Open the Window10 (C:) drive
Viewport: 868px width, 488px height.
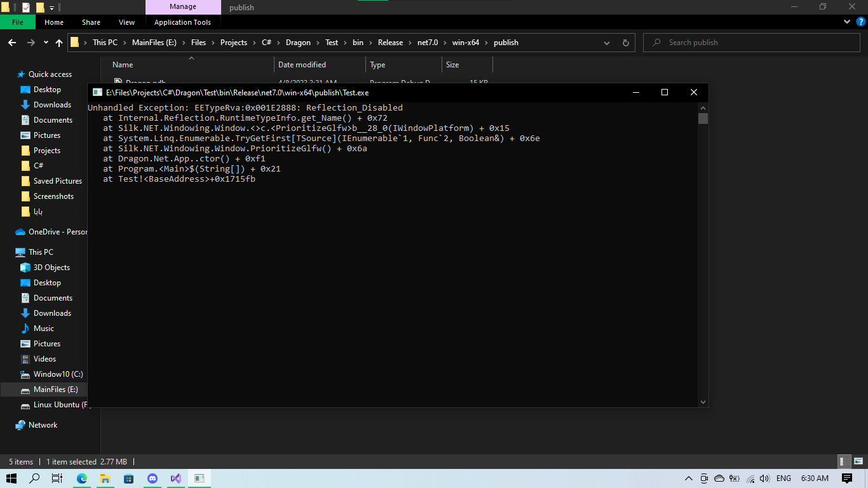[x=58, y=374]
